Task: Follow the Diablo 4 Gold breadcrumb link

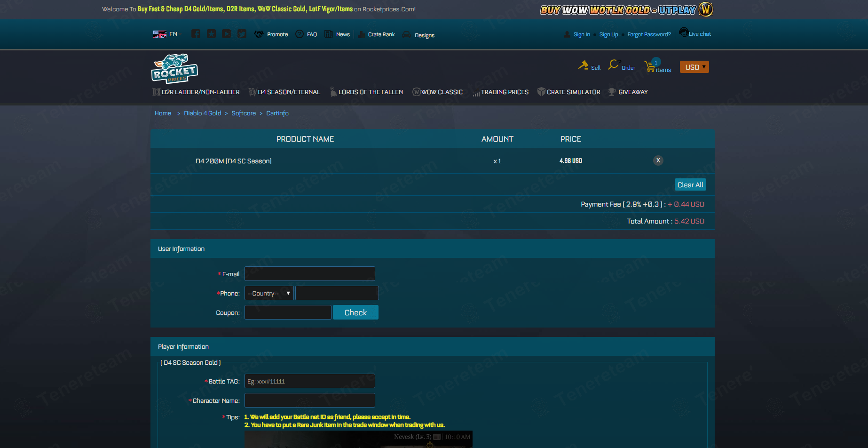Action: pyautogui.click(x=203, y=113)
